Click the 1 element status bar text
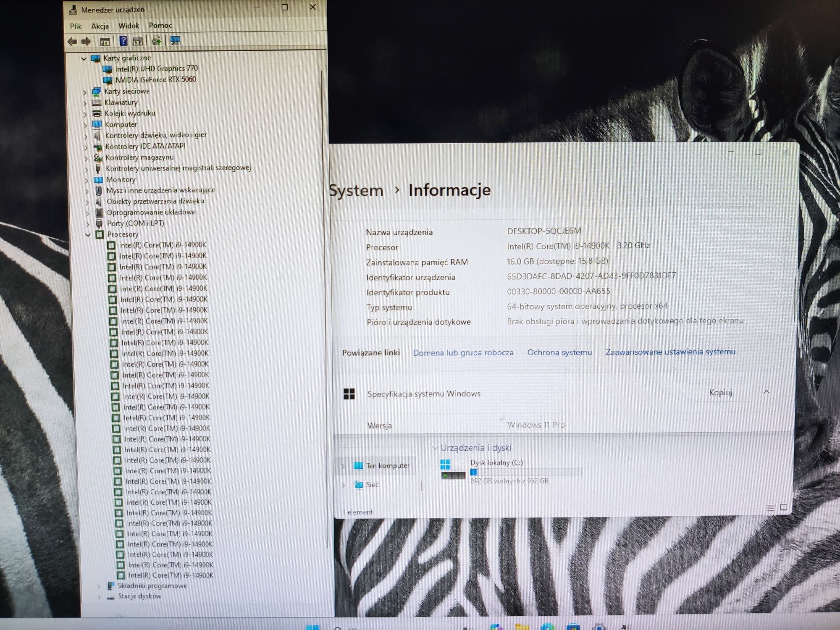Image resolution: width=840 pixels, height=630 pixels. pos(357,512)
